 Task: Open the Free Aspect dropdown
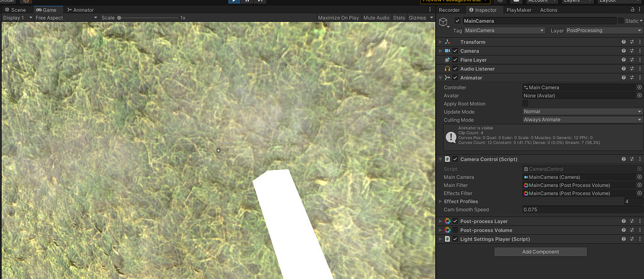[66, 18]
